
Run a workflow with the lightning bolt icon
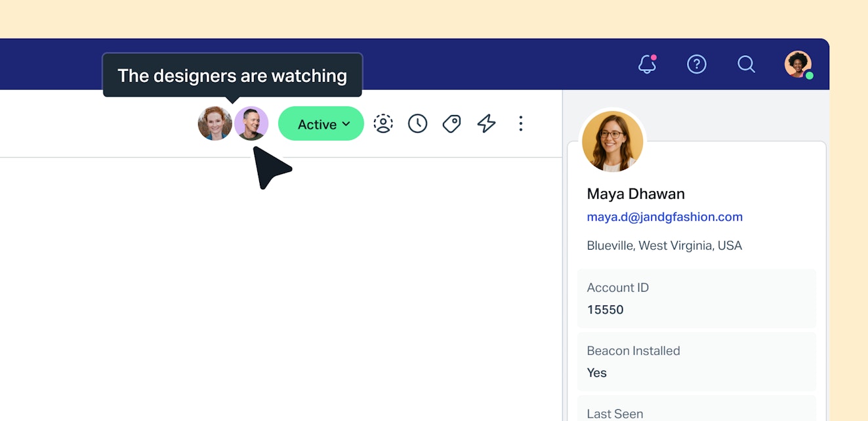(486, 123)
